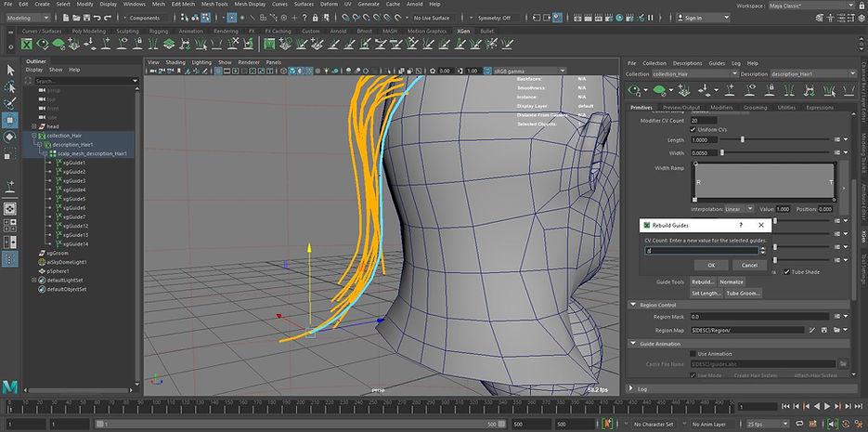The width and height of the screenshot is (868, 432).
Task: Click the XGen preview eye shelf icon
Action: point(42,44)
